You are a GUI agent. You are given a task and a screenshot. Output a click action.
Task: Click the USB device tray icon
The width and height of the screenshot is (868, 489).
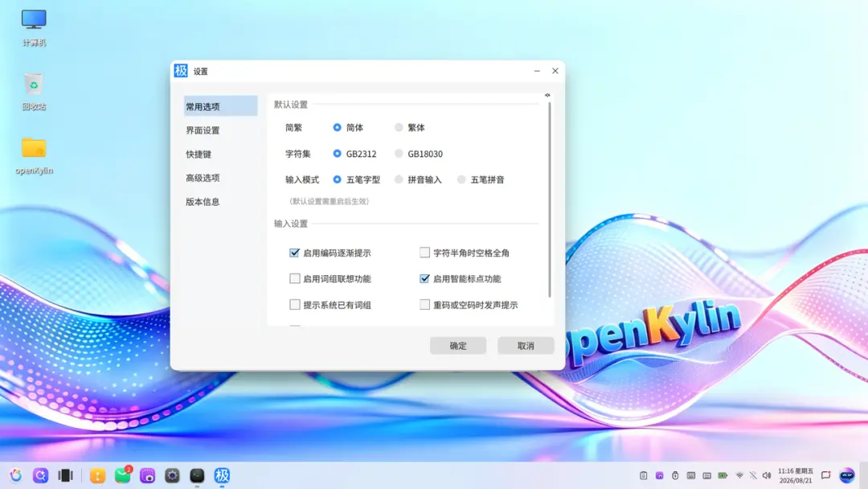(x=675, y=475)
